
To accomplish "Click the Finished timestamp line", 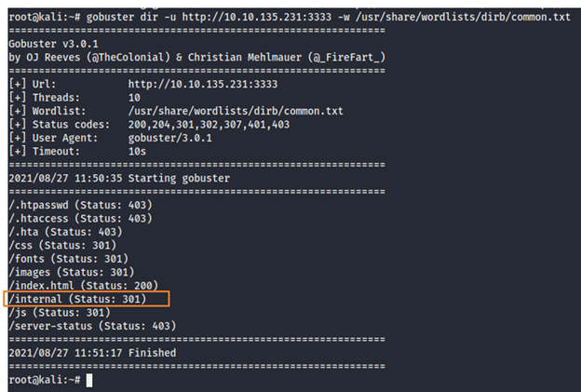I will click(x=92, y=352).
